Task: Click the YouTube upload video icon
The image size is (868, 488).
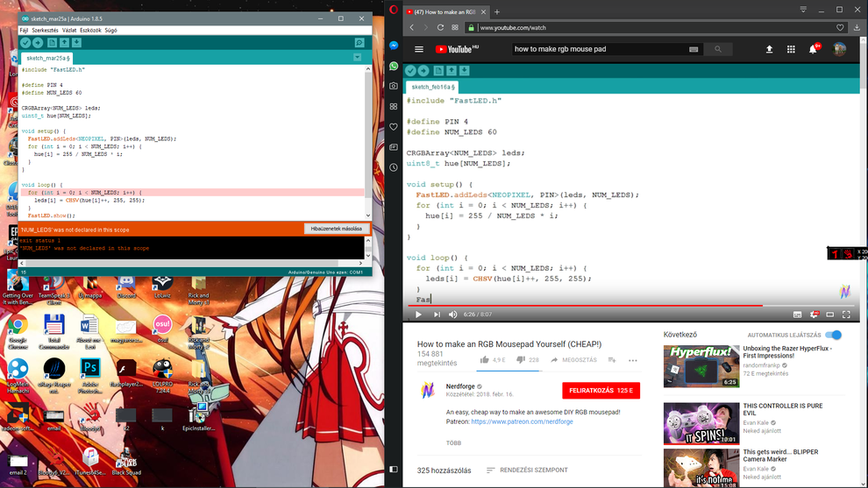Action: (770, 49)
